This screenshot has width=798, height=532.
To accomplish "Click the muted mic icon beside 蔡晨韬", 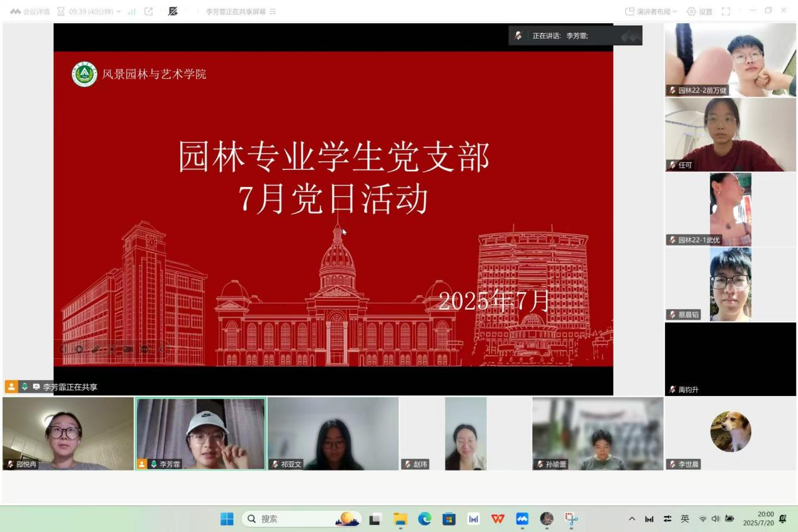I will 672,315.
